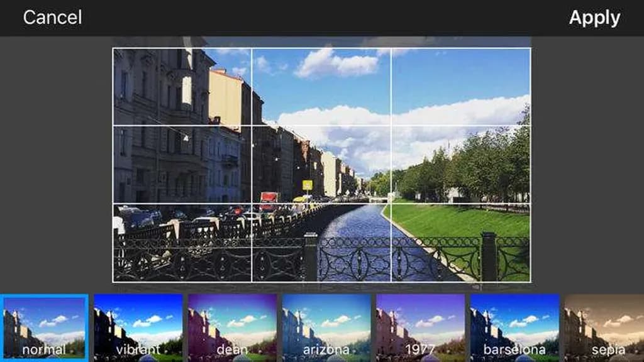644x362 pixels.
Task: Click the yellow road sign in photo
Action: (307, 185)
